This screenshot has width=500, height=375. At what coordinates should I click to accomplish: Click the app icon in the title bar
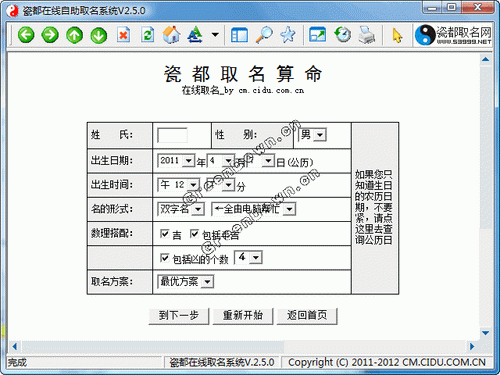(13, 11)
